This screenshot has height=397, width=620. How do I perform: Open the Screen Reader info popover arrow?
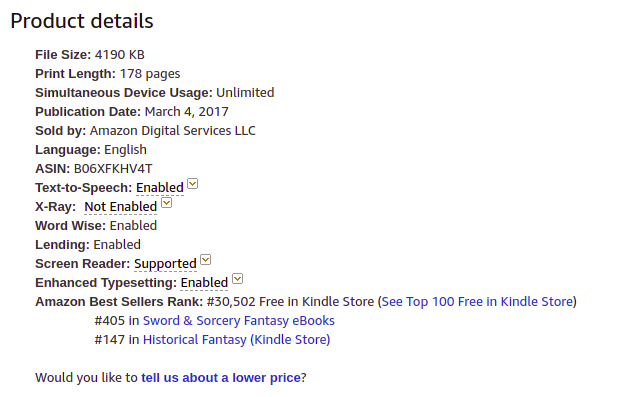[x=206, y=260]
